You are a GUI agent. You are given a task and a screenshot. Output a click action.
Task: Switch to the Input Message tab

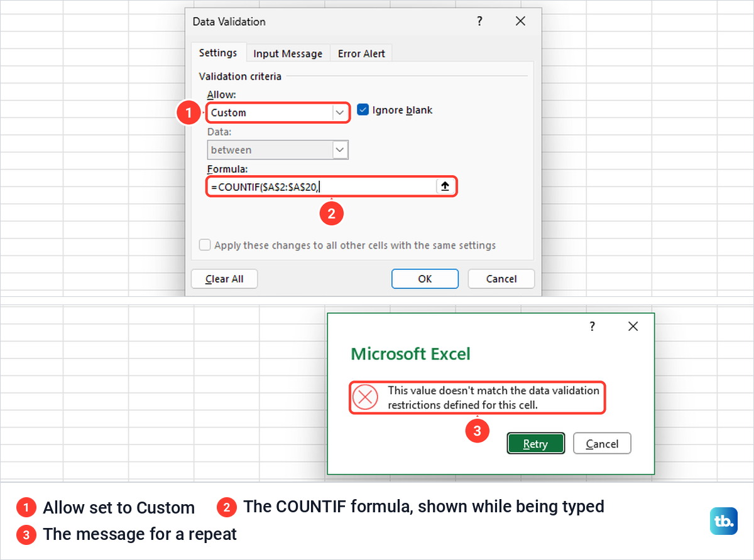[288, 54]
